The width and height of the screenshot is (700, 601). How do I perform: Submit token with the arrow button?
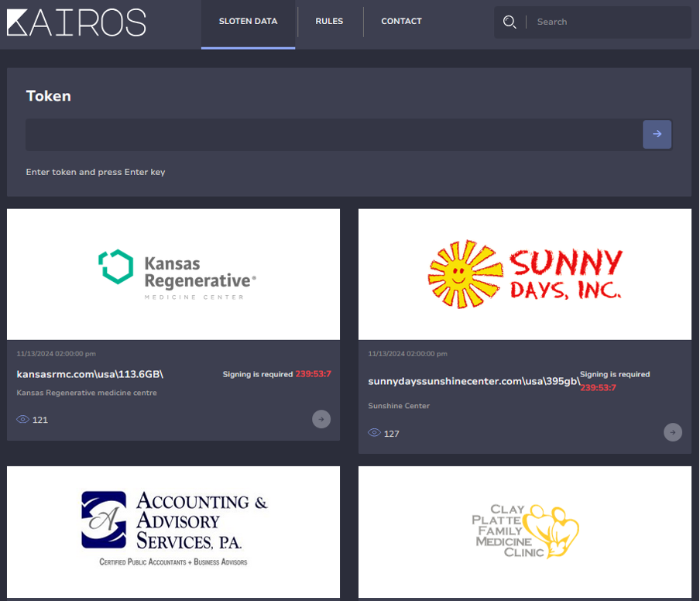pyautogui.click(x=657, y=134)
